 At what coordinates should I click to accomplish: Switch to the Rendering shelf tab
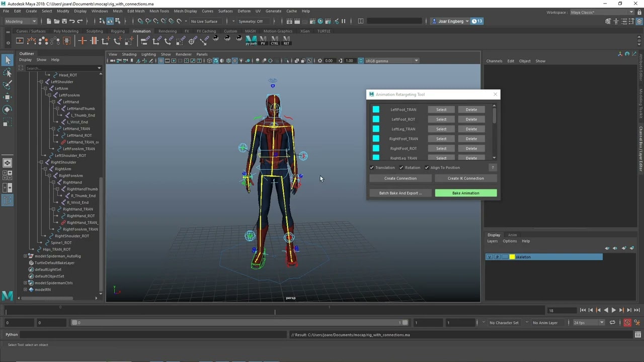168,31
